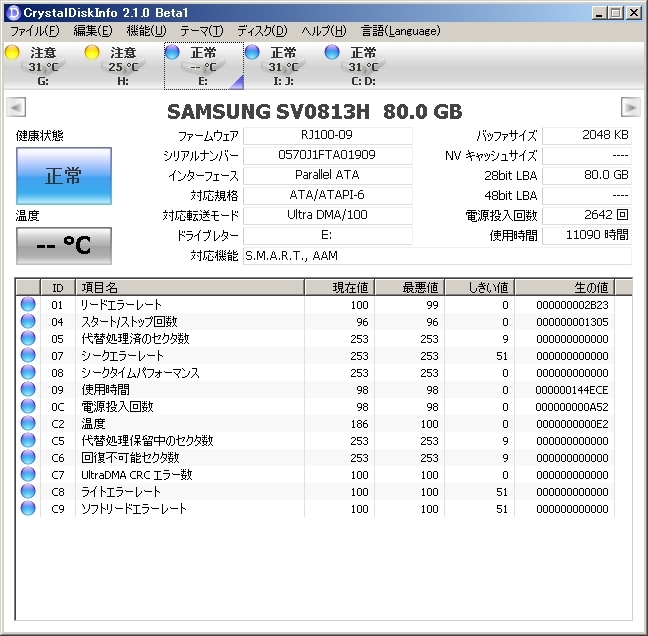
Task: Open the テーマ(T) menu
Action: click(x=202, y=31)
